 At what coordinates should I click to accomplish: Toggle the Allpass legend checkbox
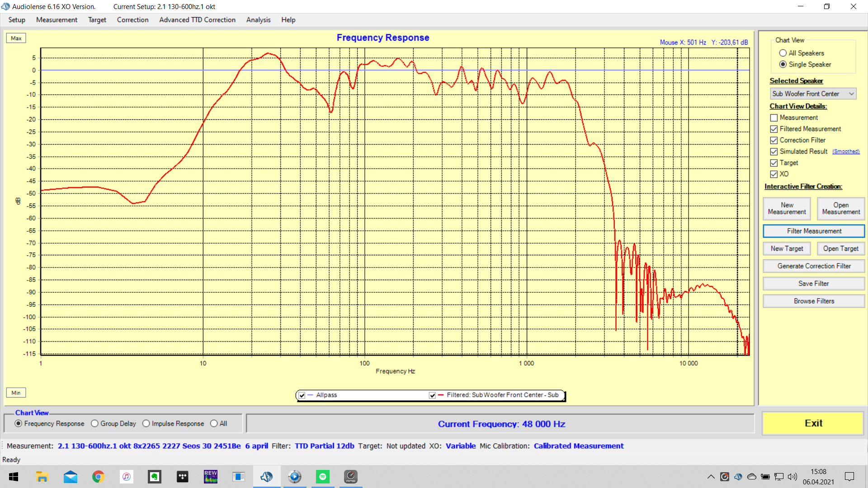pyautogui.click(x=302, y=395)
